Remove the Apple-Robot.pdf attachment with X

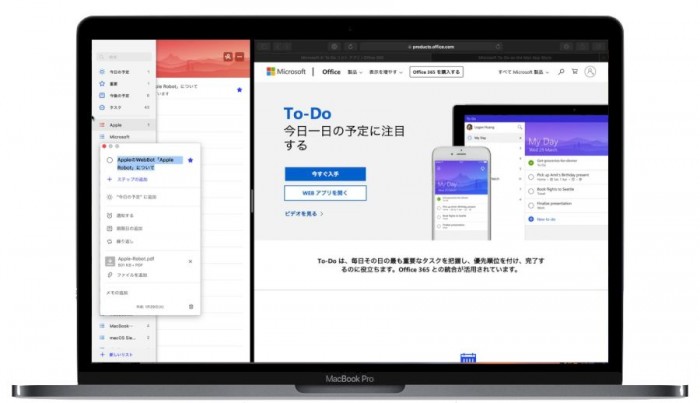191,262
